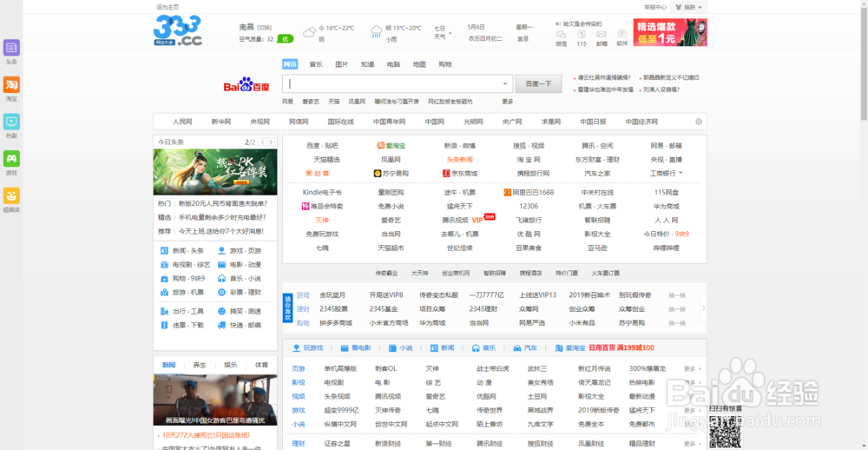Screen dimensions: 868x450
Task: Click the 彩票·理财 category icon
Action: point(221,292)
